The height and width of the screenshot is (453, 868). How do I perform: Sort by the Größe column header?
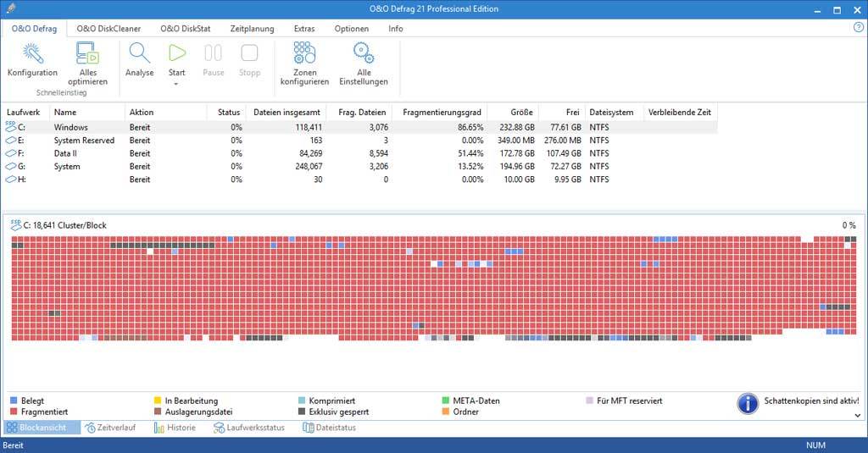[x=513, y=113]
